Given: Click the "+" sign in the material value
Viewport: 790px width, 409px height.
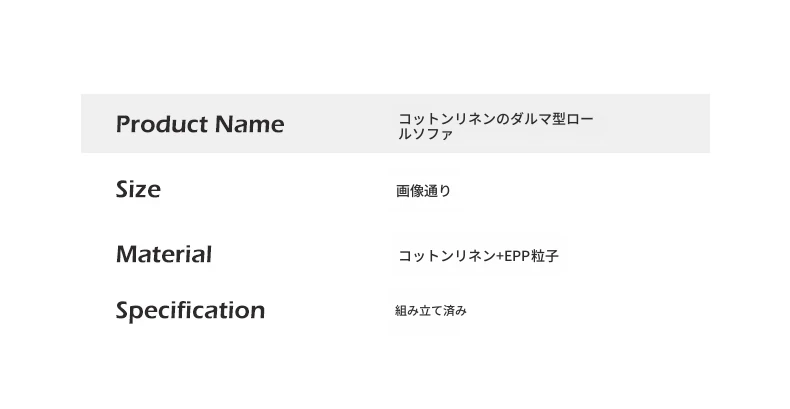Looking at the screenshot, I should click(500, 256).
